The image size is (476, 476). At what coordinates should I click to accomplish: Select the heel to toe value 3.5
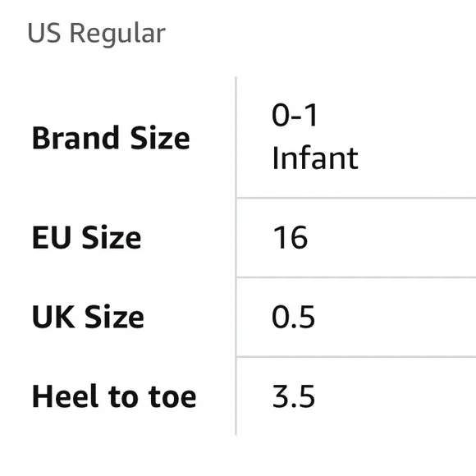tap(294, 396)
